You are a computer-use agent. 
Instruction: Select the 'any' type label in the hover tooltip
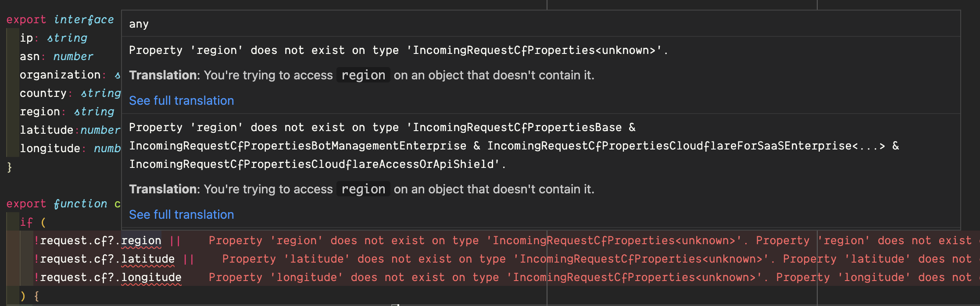[138, 24]
